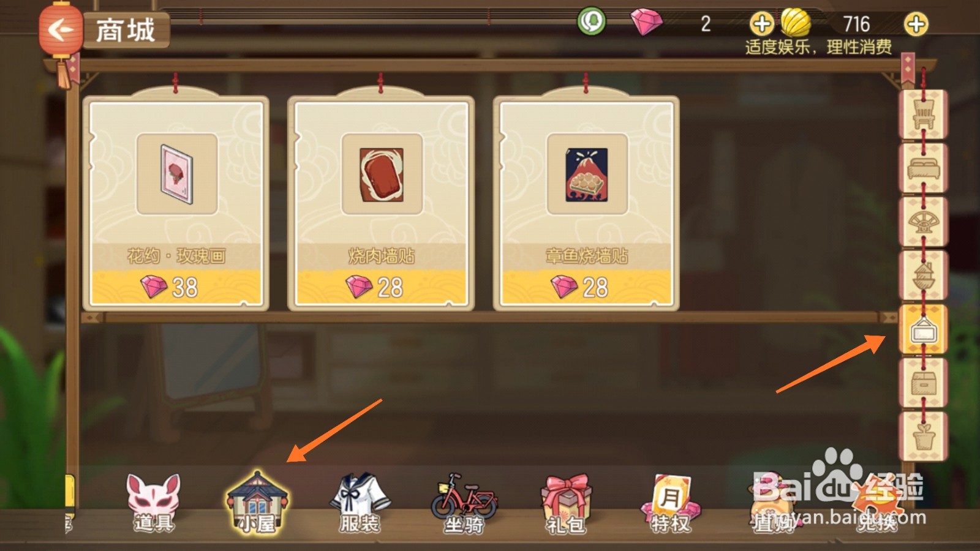Select the chair furniture category
This screenshot has width=980, height=551.
point(923,114)
